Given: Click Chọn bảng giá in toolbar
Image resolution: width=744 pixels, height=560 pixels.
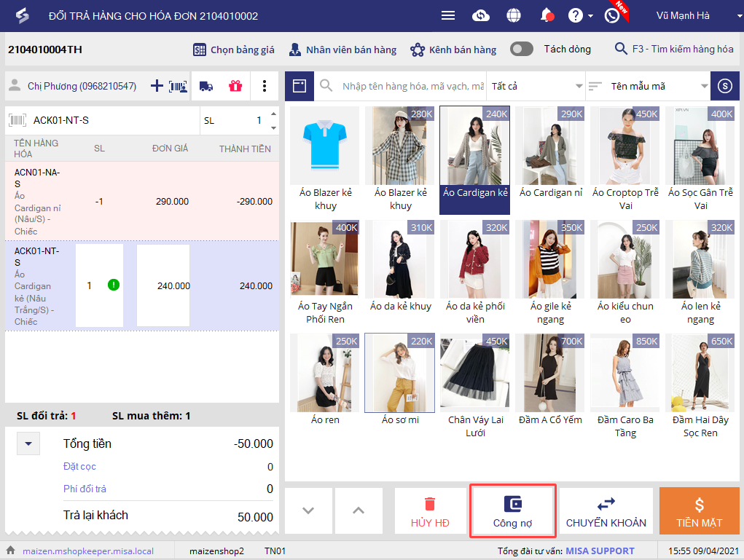Looking at the screenshot, I should (x=234, y=50).
